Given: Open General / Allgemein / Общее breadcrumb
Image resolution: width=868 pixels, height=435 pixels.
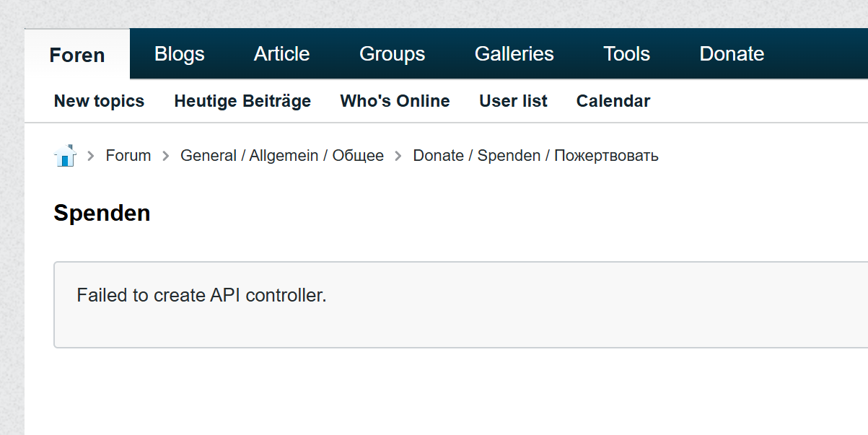Looking at the screenshot, I should point(282,155).
